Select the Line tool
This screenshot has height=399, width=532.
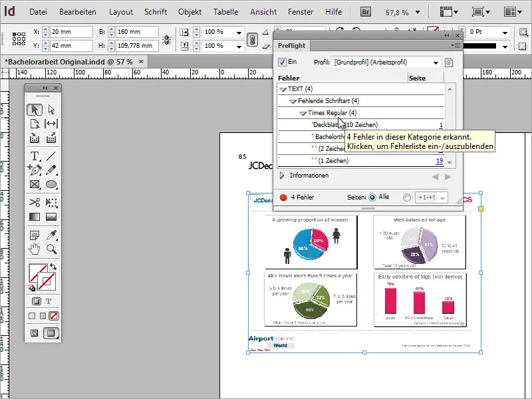click(x=51, y=156)
